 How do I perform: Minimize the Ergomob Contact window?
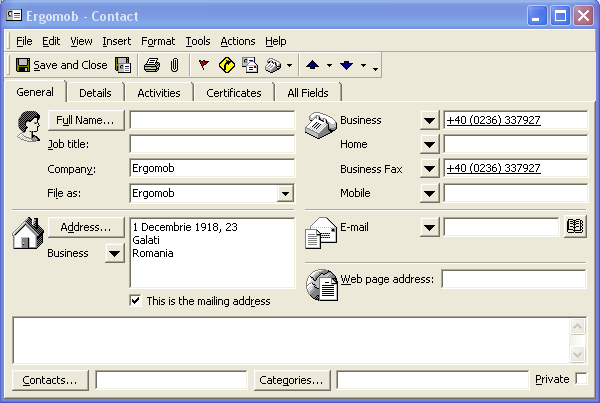(x=537, y=16)
